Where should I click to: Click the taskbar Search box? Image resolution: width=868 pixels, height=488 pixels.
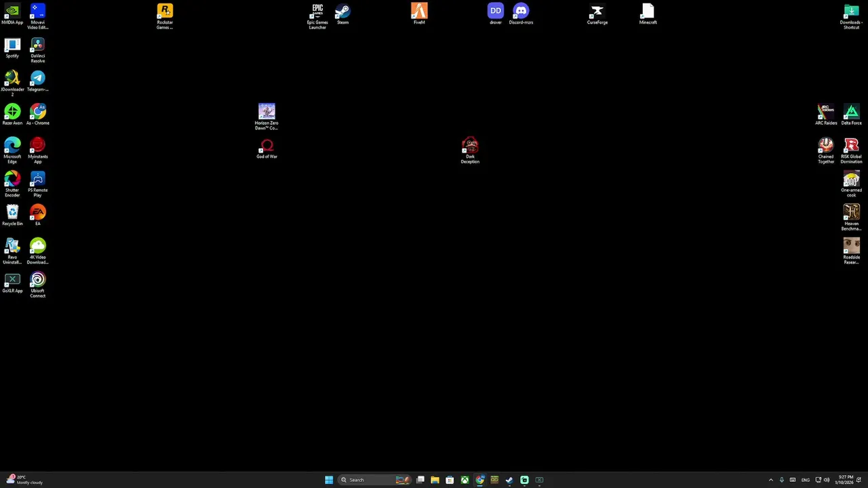[374, 480]
